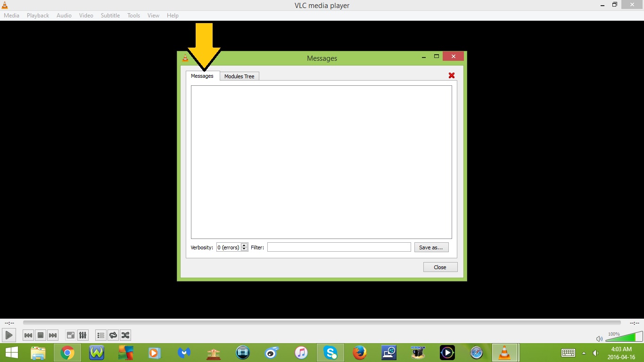Open Skype from taskbar
644x362 pixels.
click(x=330, y=353)
